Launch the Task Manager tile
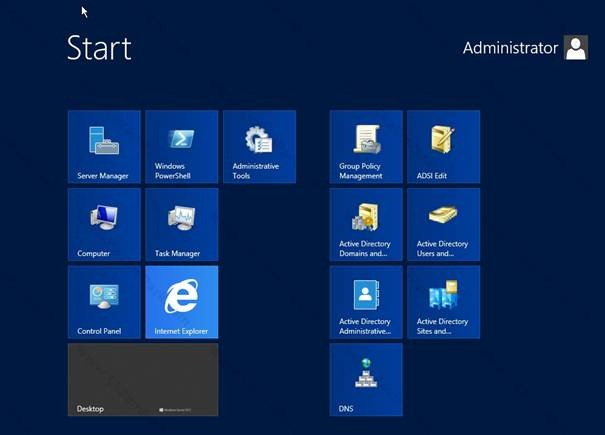 pyautogui.click(x=182, y=225)
